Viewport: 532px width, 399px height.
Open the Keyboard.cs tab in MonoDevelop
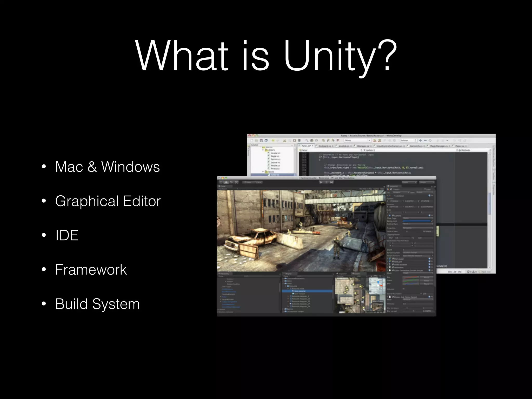(x=324, y=146)
